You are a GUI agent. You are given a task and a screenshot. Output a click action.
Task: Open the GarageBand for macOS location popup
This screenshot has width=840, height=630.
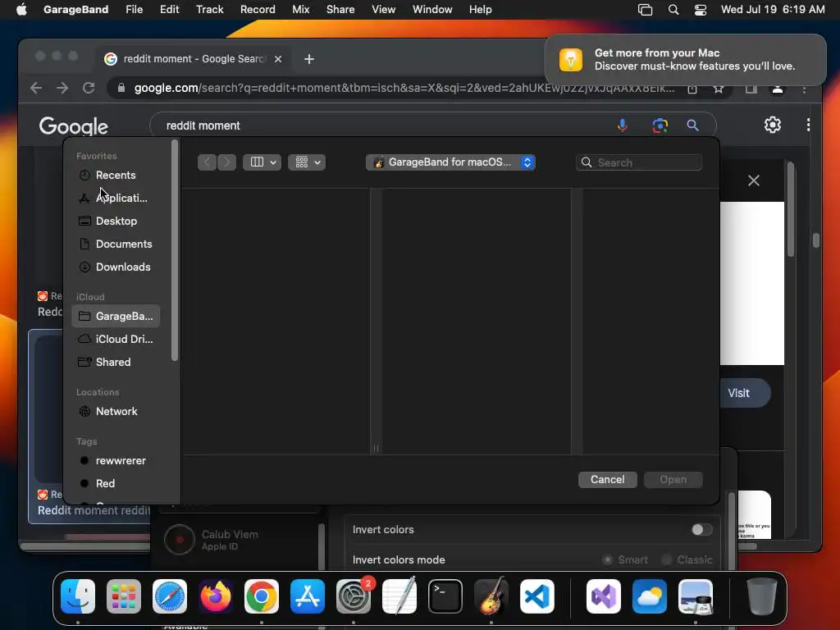450,162
